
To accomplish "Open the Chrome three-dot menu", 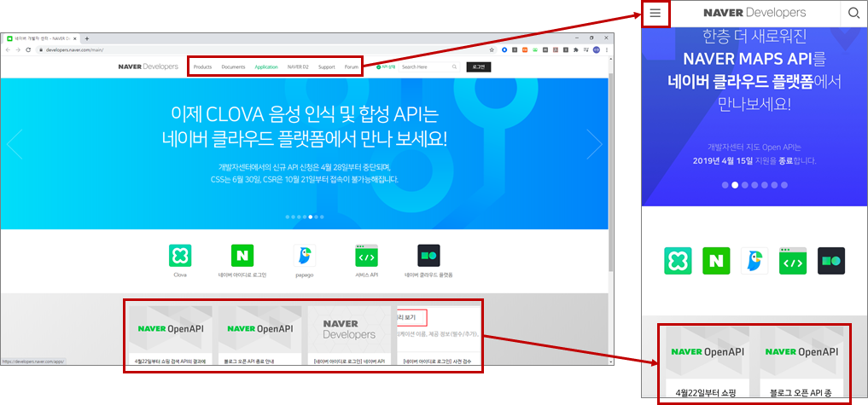I will 608,49.
